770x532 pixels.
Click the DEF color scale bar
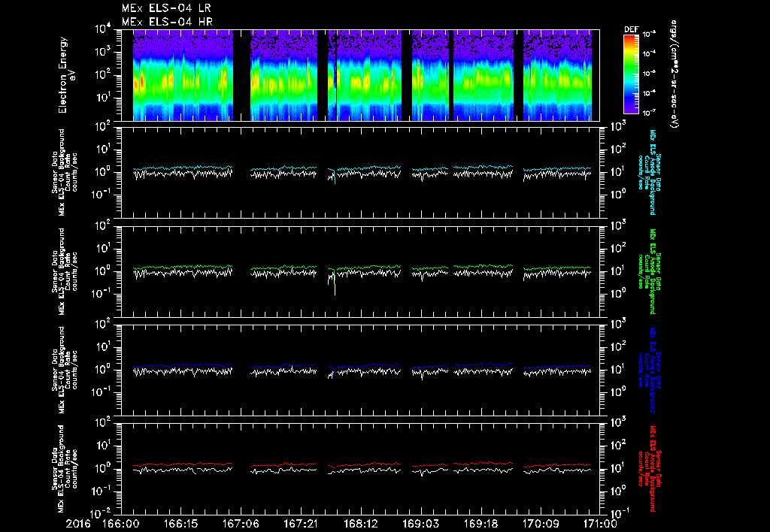click(630, 74)
